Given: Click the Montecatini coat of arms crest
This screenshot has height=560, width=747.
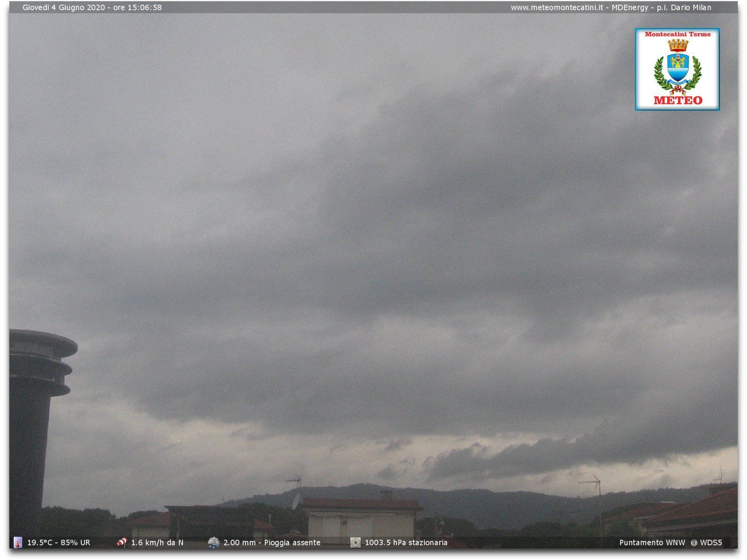Looking at the screenshot, I should pos(678,67).
